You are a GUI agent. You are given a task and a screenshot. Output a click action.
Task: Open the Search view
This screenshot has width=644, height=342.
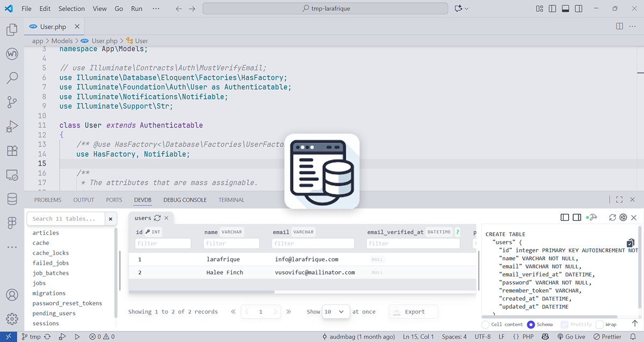click(x=12, y=77)
